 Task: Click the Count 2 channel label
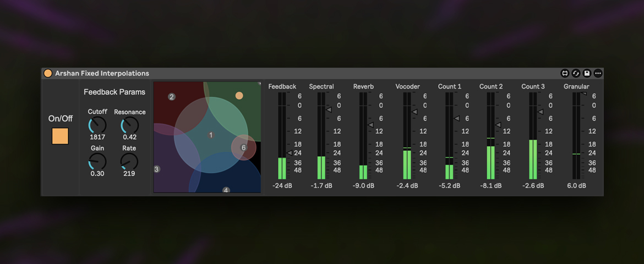[x=491, y=87]
